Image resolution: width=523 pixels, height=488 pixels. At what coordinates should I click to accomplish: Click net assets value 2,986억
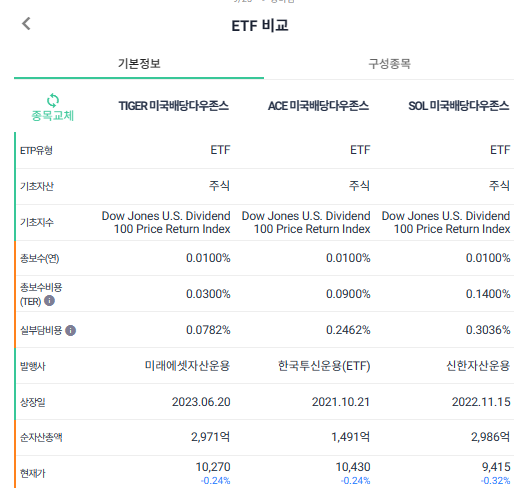(x=490, y=437)
